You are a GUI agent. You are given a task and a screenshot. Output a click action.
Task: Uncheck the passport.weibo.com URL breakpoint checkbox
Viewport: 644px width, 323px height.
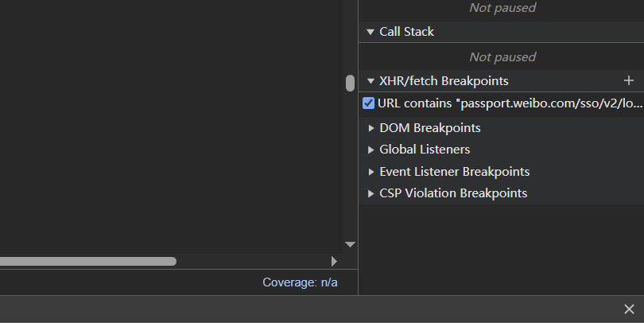point(368,103)
